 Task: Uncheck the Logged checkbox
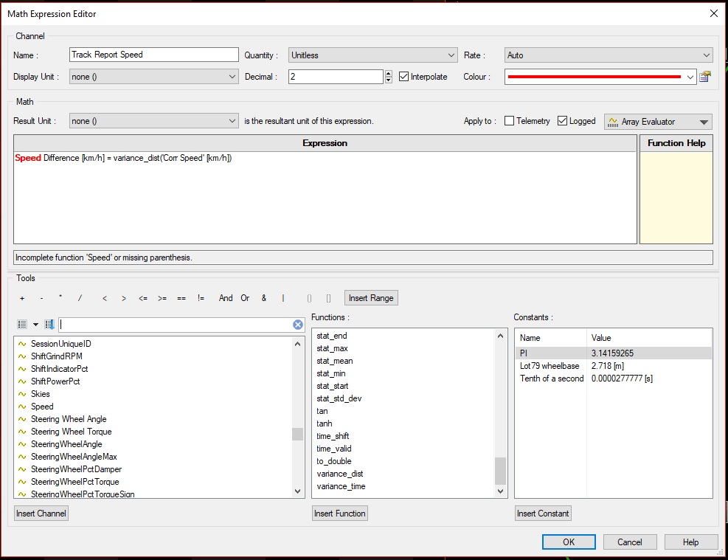click(562, 121)
